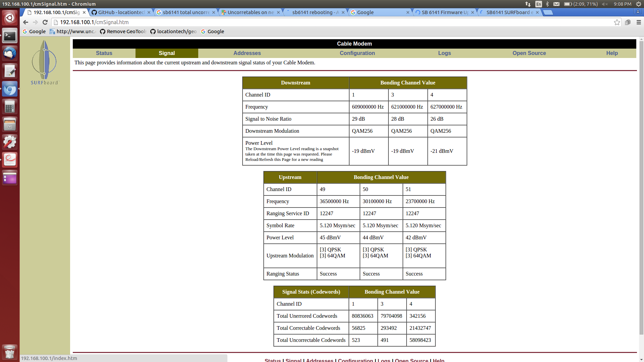
Task: Open the En keyboard layout indicator
Action: click(x=538, y=4)
